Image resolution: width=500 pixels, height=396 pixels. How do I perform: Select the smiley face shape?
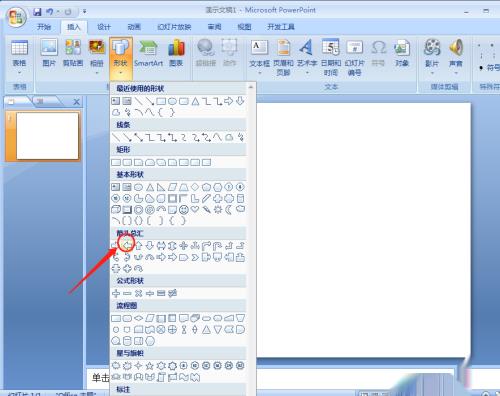[183, 209]
